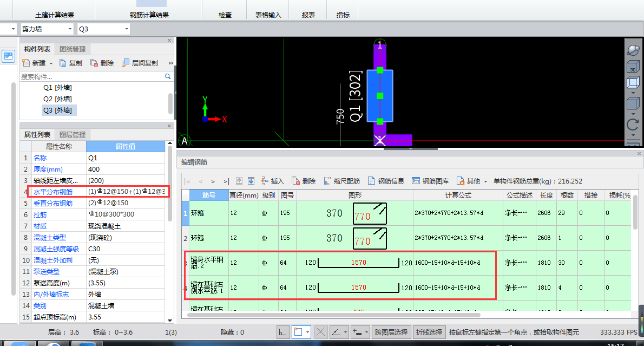
Task: Switch to 图纸管理 tab
Action: (x=73, y=49)
